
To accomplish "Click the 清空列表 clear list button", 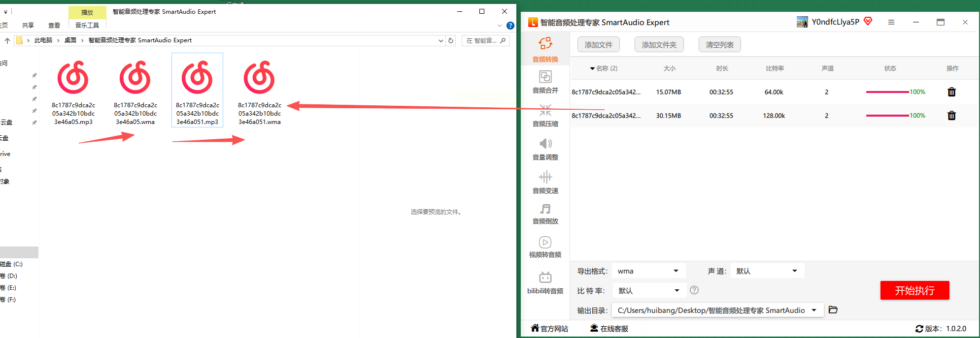I will (720, 45).
